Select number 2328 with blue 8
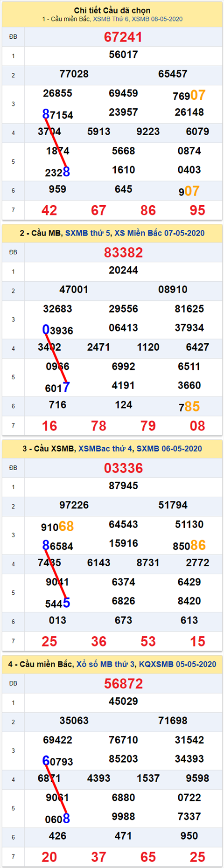The width and height of the screenshot is (224, 868). [57, 173]
